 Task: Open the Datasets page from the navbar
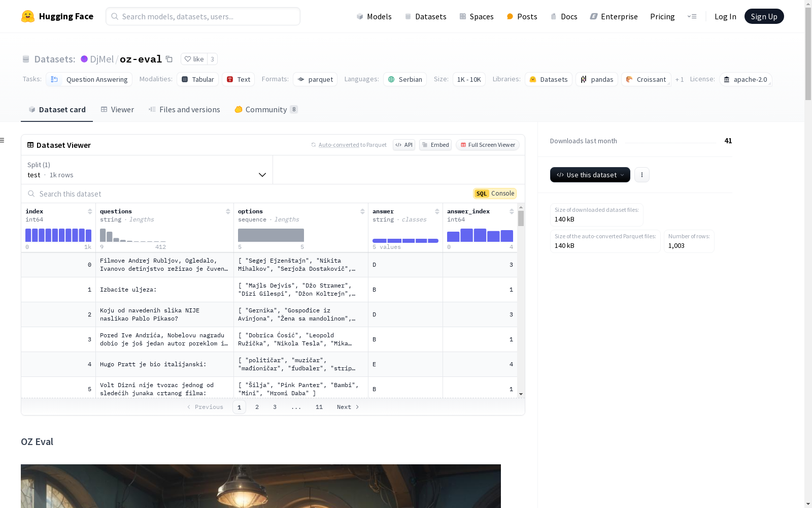(x=425, y=16)
